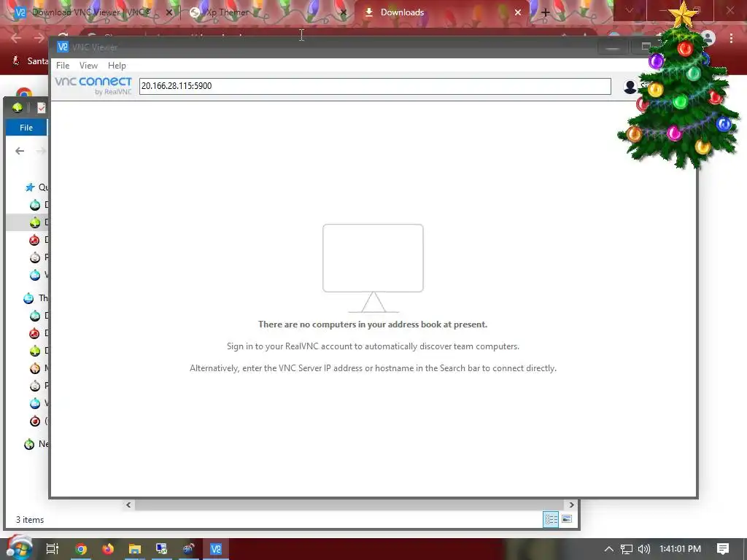Open Task View on the taskbar
Viewport: 747px width, 560px height.
[x=53, y=549]
